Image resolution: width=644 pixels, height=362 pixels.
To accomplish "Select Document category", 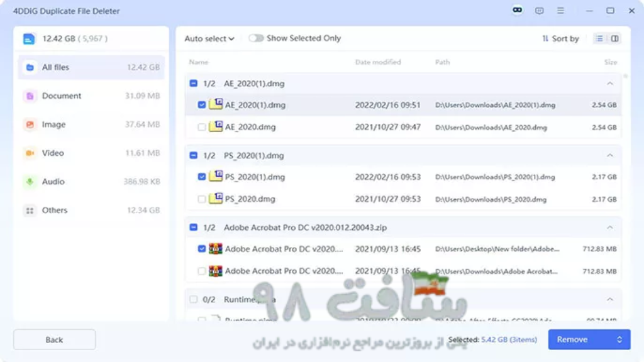I will 91,96.
